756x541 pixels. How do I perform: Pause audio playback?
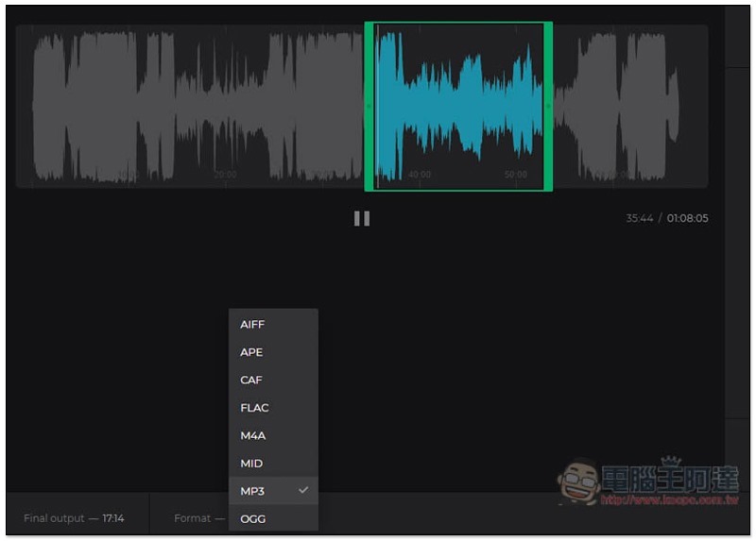tap(362, 218)
